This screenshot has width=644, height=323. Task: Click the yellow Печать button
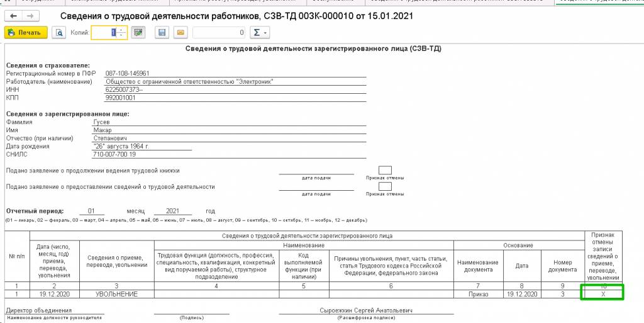coord(26,33)
